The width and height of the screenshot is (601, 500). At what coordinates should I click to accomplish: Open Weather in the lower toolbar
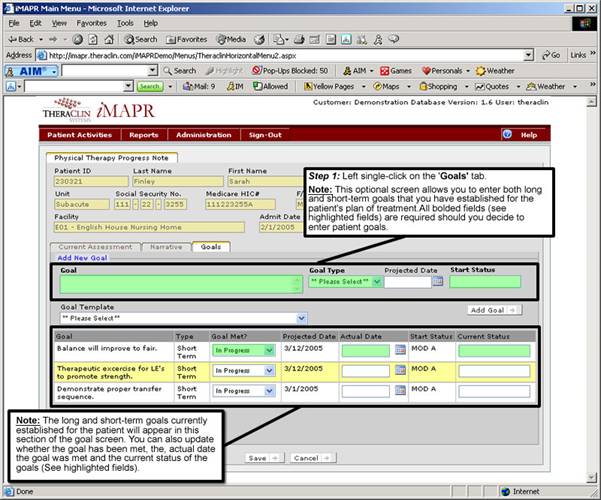pyautogui.click(x=546, y=87)
